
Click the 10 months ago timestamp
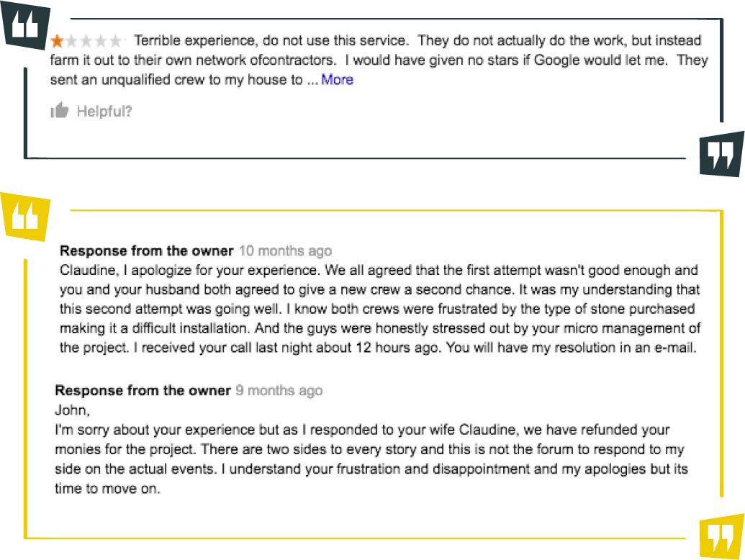click(285, 250)
